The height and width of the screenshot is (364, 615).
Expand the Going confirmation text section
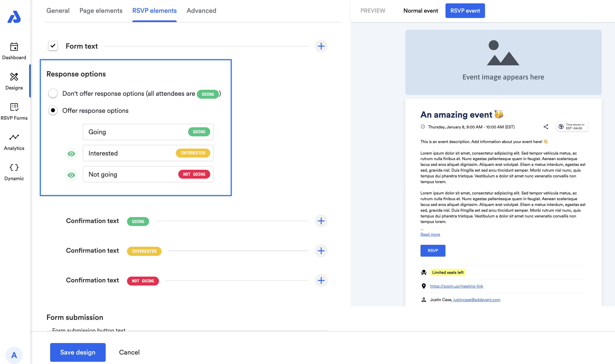click(321, 221)
